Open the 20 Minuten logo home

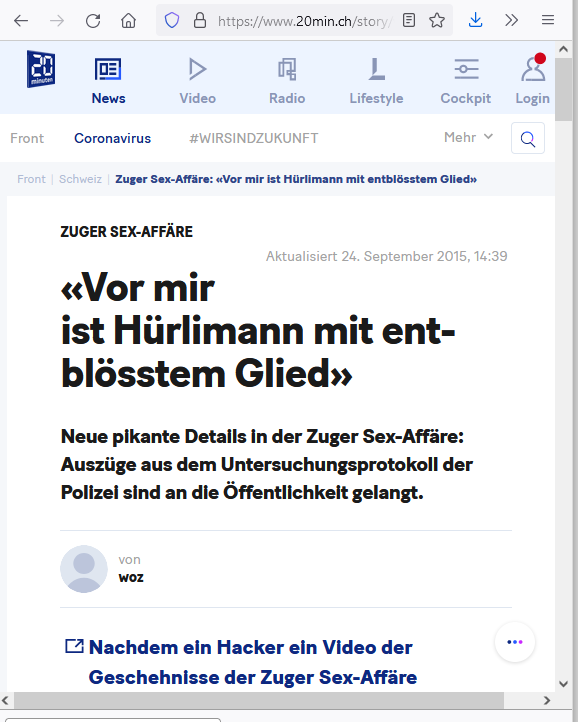point(41,69)
